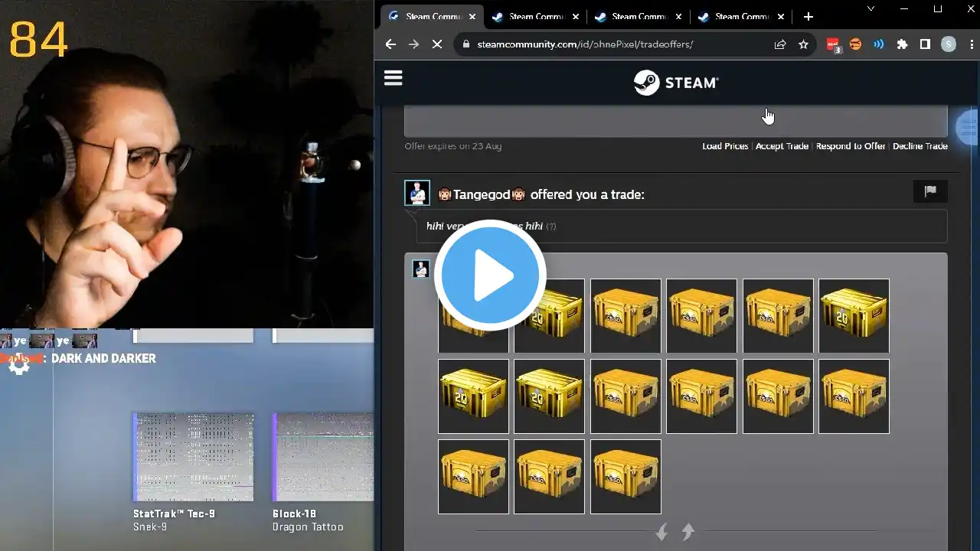
Task: Select the first case in the second row
Action: (x=473, y=396)
